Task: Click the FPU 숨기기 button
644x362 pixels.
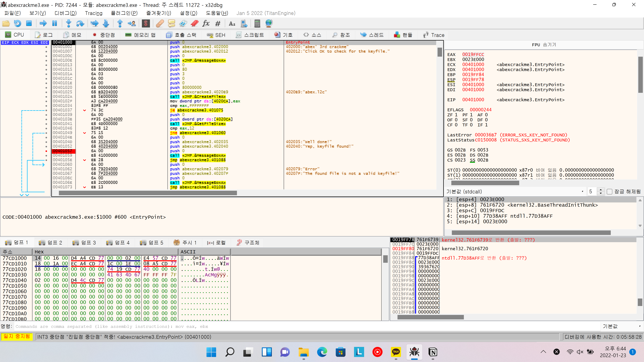Action: [544, 44]
